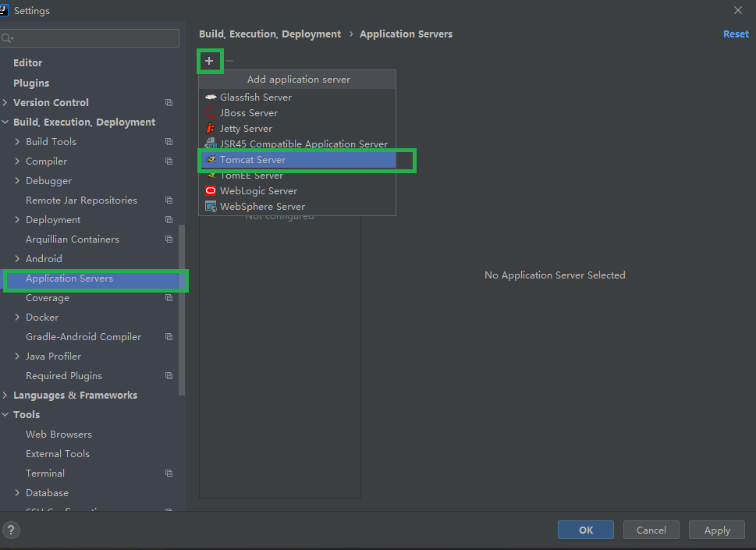
Task: Select JSR45 Compatible Application Server
Action: click(297, 144)
